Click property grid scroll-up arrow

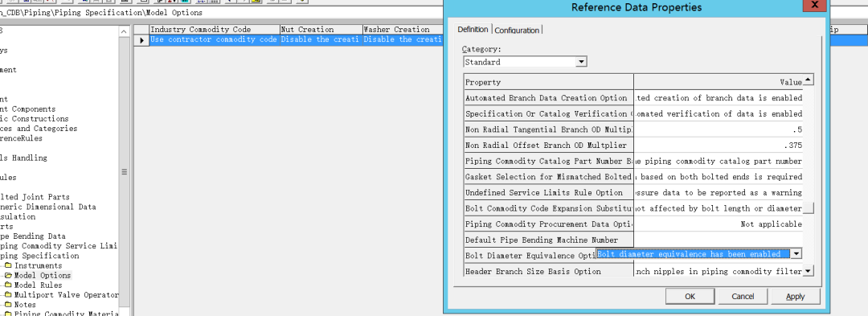[x=808, y=80]
